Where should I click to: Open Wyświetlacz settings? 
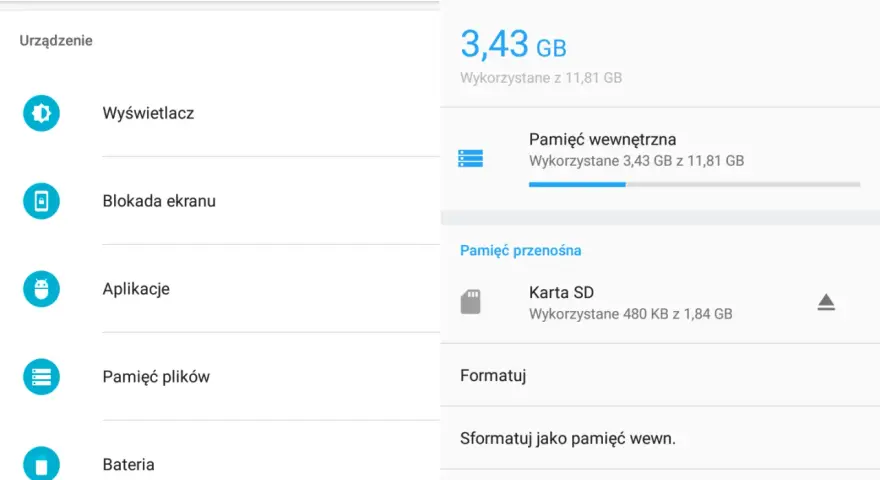(220, 113)
